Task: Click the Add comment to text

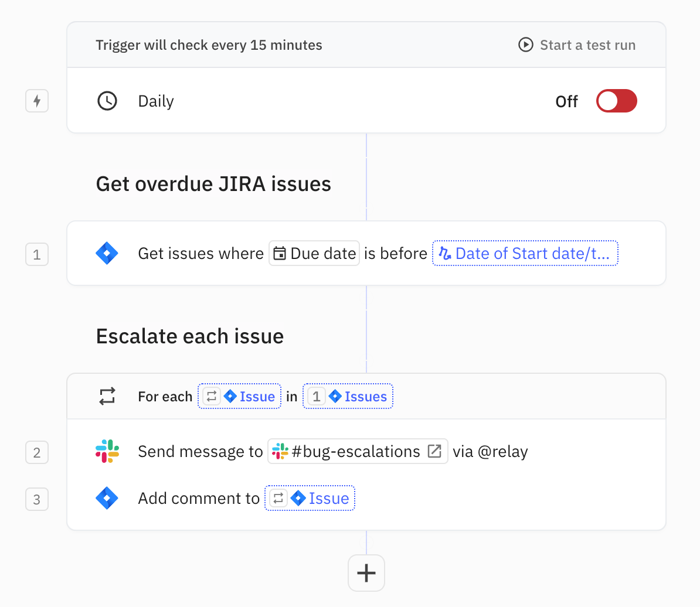Action: [199, 498]
